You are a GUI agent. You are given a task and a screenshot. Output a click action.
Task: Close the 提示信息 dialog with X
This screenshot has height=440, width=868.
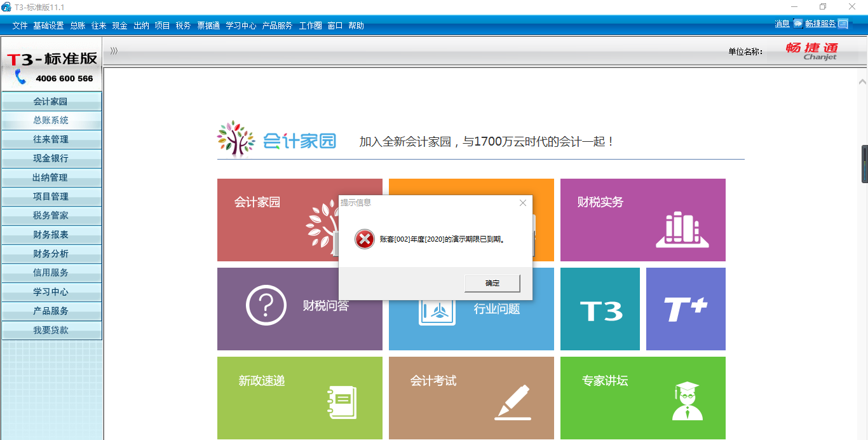click(523, 203)
